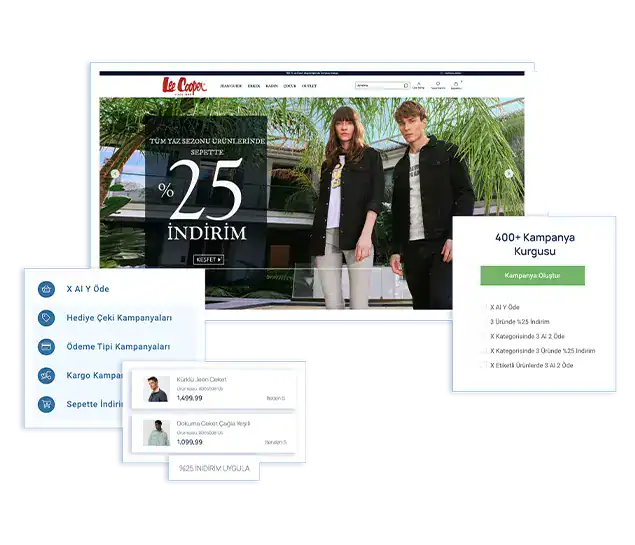Open the cart icon in site header
This screenshot has height=545, width=635.
tap(456, 86)
